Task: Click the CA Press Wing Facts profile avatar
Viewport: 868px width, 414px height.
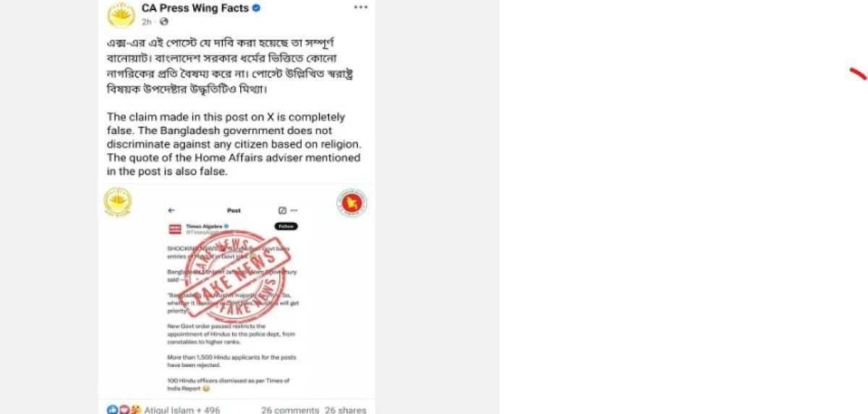Action: [x=120, y=14]
